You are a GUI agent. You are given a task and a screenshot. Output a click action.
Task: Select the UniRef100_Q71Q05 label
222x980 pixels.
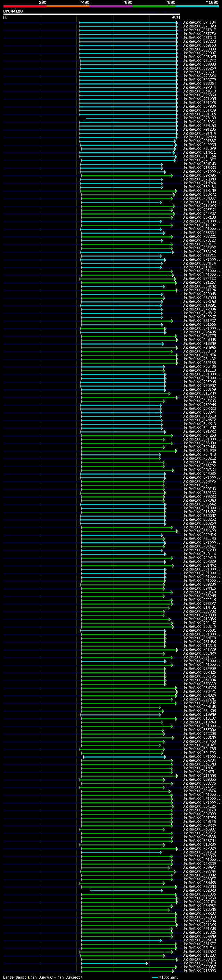tap(199, 99)
